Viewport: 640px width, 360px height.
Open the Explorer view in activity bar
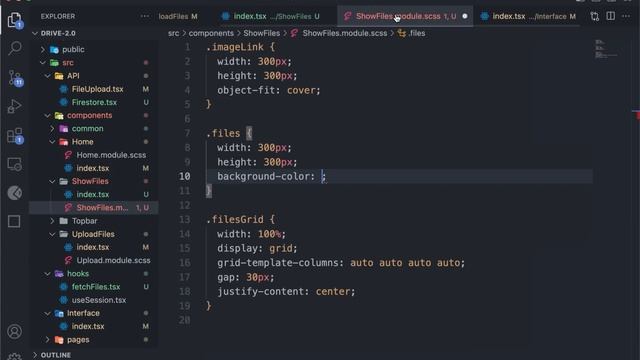pos(14,20)
